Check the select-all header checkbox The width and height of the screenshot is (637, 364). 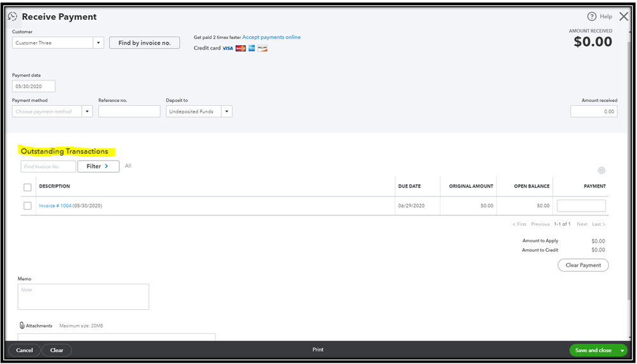tap(27, 187)
